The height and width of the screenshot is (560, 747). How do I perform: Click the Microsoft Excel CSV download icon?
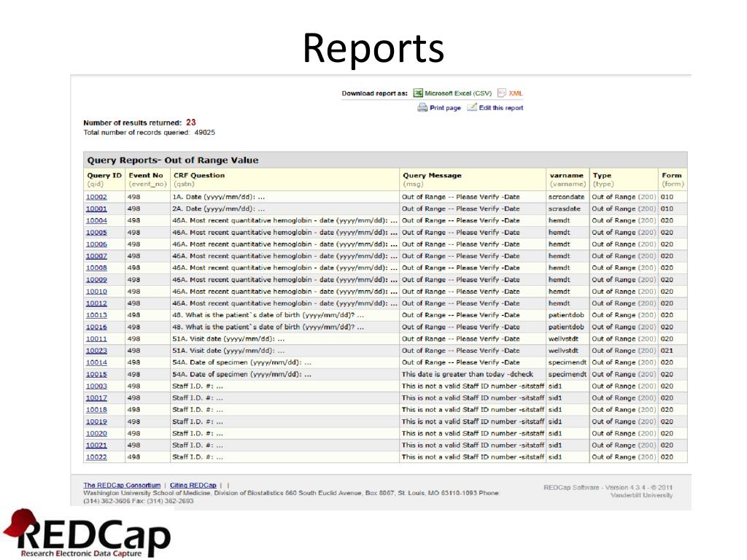[418, 93]
